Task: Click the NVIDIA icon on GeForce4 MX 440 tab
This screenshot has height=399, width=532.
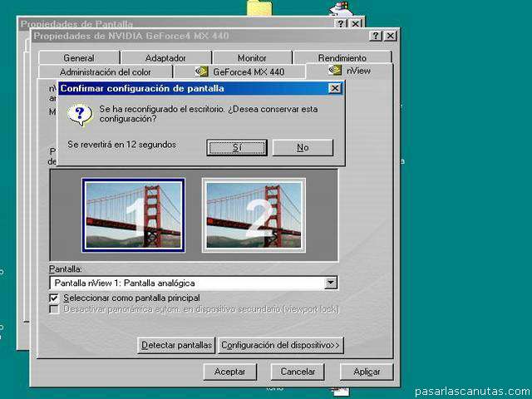Action: point(201,71)
